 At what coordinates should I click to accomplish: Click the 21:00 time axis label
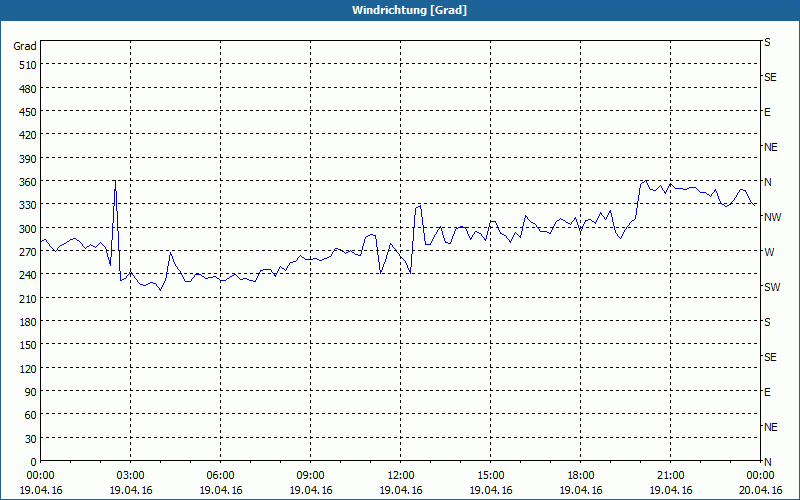tap(670, 476)
